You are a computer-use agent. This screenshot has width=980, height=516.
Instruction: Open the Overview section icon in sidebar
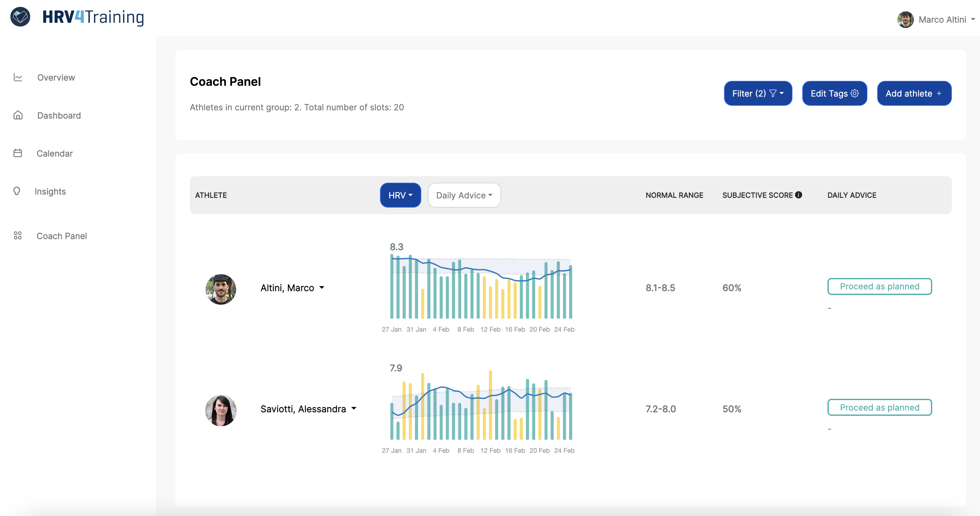[18, 77]
